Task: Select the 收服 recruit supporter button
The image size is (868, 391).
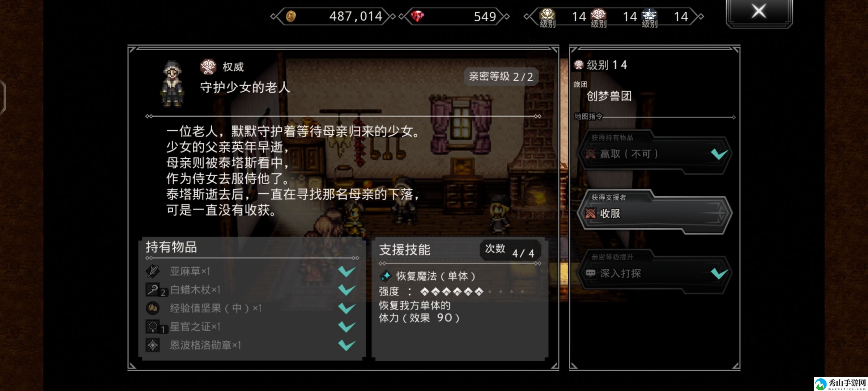Action: point(654,213)
